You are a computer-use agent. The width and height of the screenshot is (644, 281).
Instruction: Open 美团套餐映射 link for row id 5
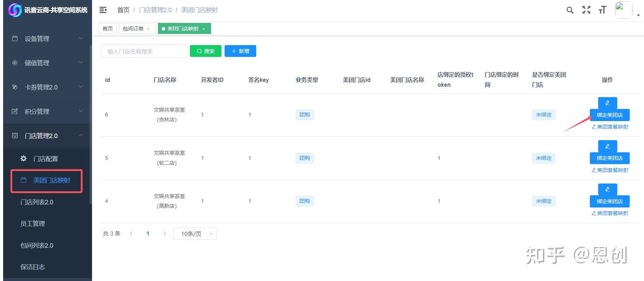coord(610,170)
